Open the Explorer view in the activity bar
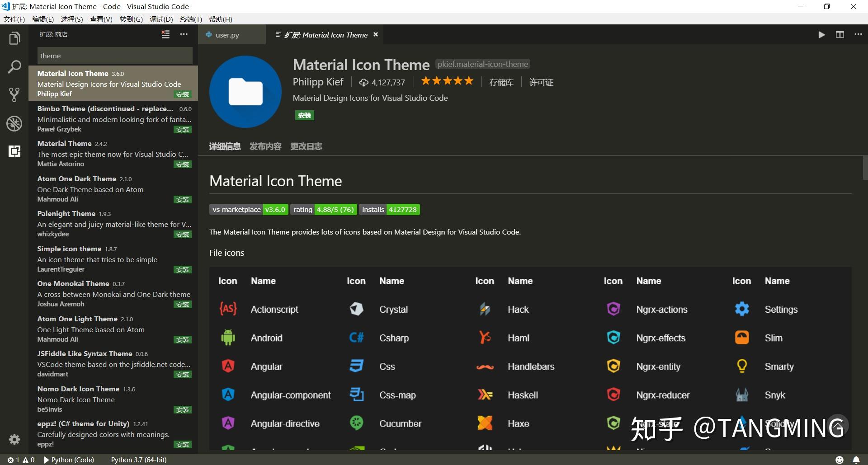 point(14,38)
